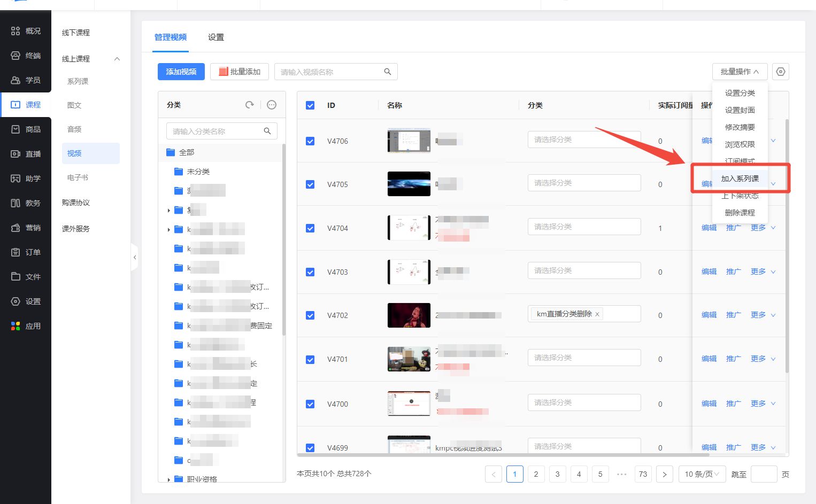
Task: Click the hexagon column settings icon
Action: click(x=781, y=72)
